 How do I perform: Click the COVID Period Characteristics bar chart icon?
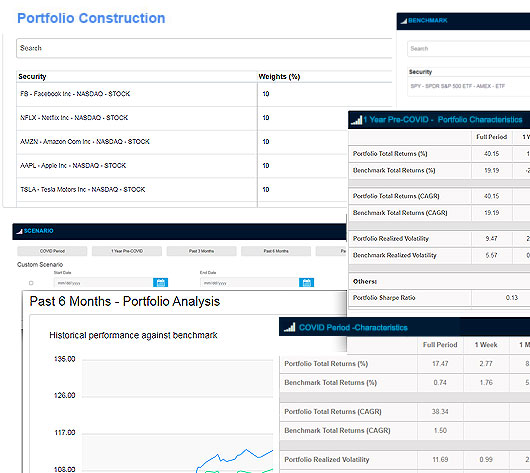tap(289, 327)
